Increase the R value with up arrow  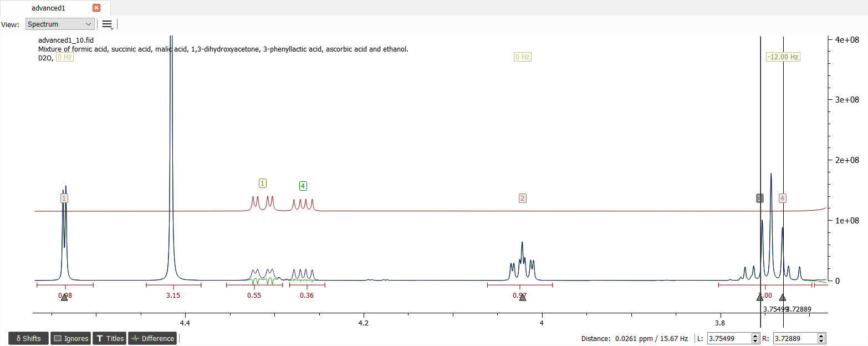(821, 336)
